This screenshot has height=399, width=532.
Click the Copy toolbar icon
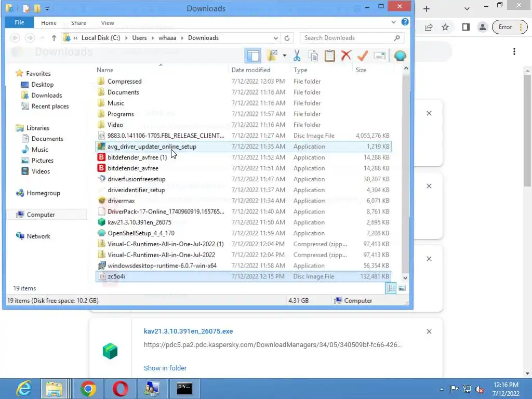point(313,56)
